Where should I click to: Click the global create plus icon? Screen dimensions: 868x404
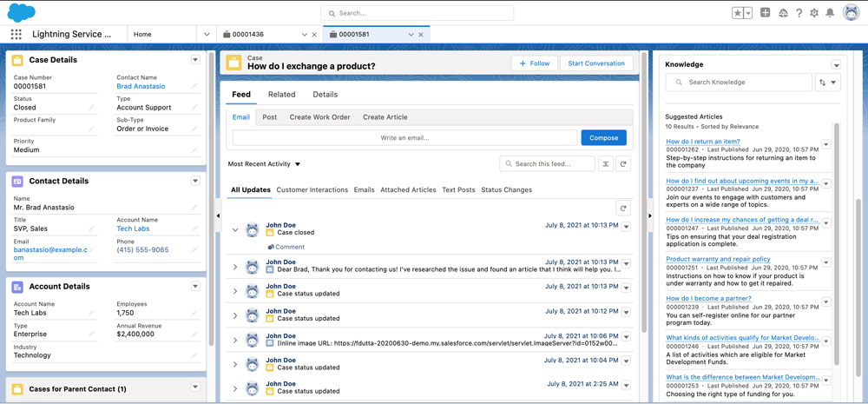pyautogui.click(x=765, y=13)
